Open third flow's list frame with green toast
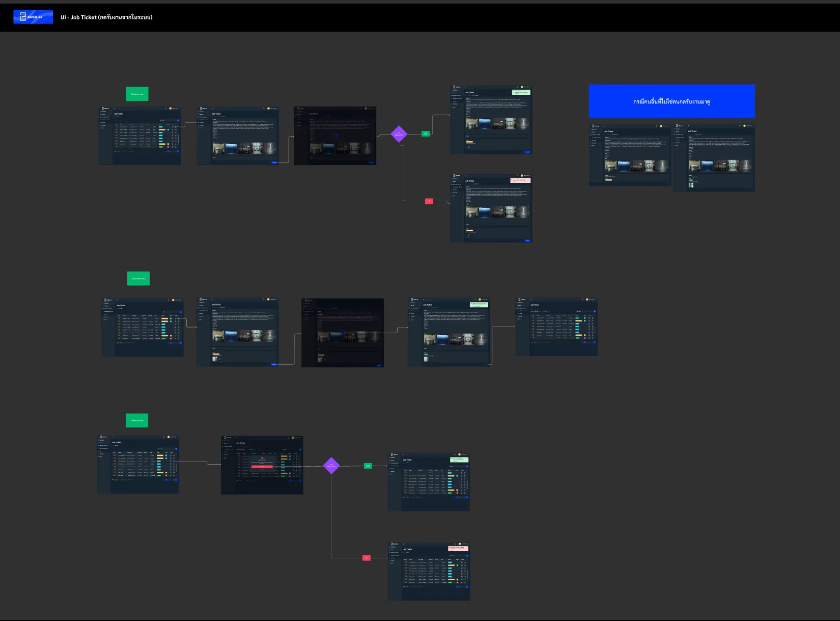The height and width of the screenshot is (621, 840). point(429,482)
